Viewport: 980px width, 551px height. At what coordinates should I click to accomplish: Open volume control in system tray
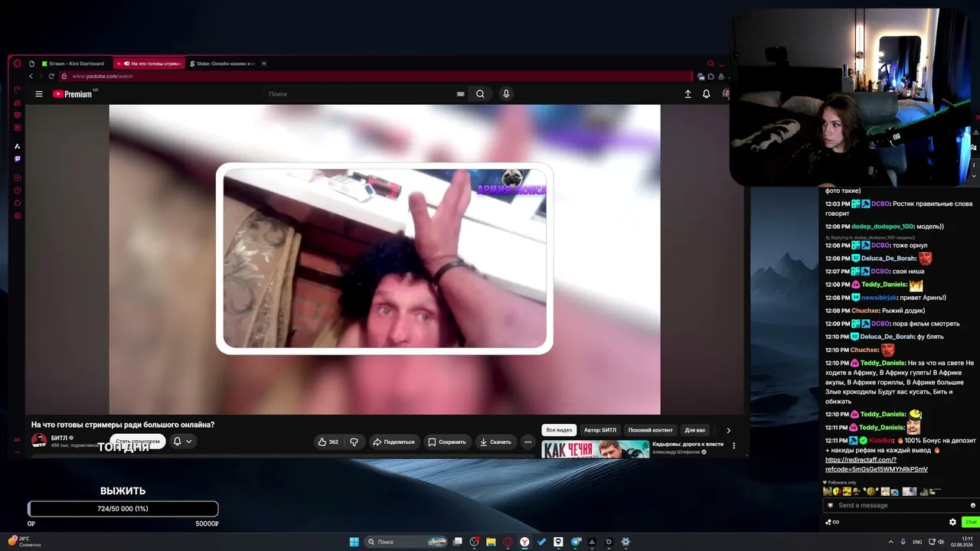(941, 542)
